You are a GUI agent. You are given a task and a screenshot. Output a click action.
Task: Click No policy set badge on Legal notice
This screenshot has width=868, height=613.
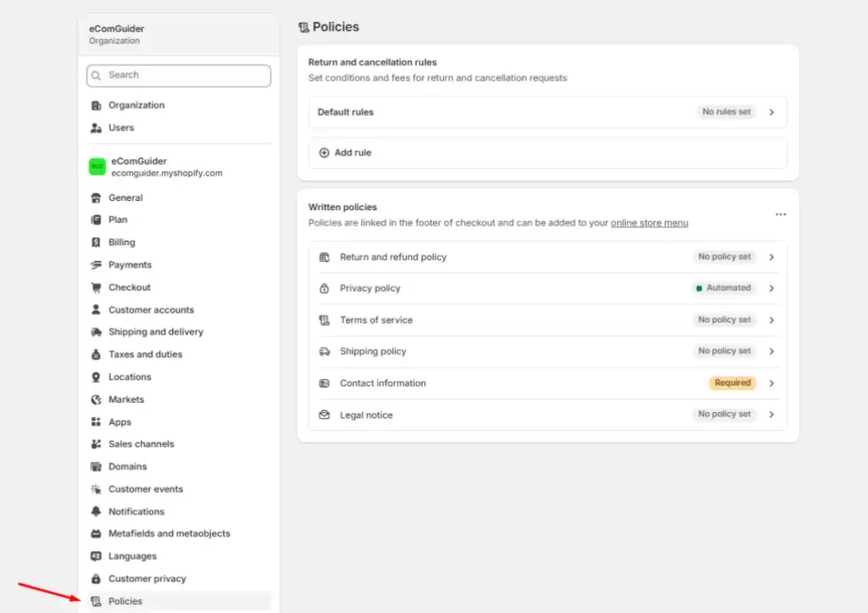(x=724, y=415)
